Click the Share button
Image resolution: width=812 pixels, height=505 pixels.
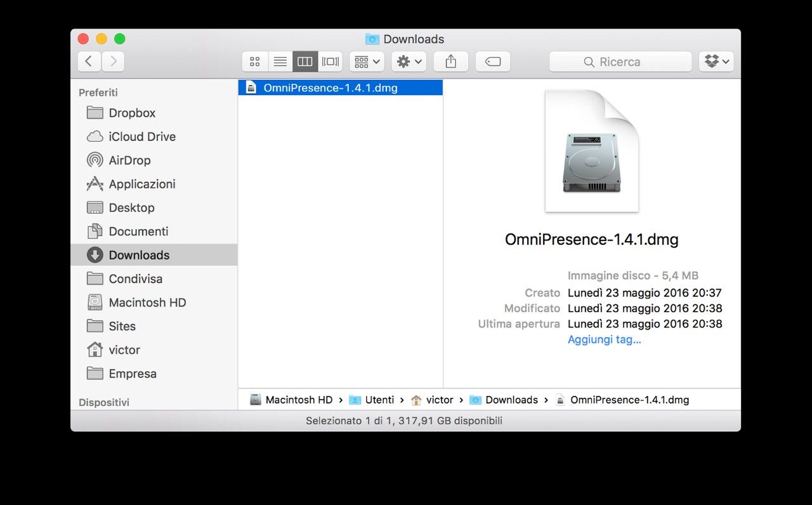[x=451, y=62]
